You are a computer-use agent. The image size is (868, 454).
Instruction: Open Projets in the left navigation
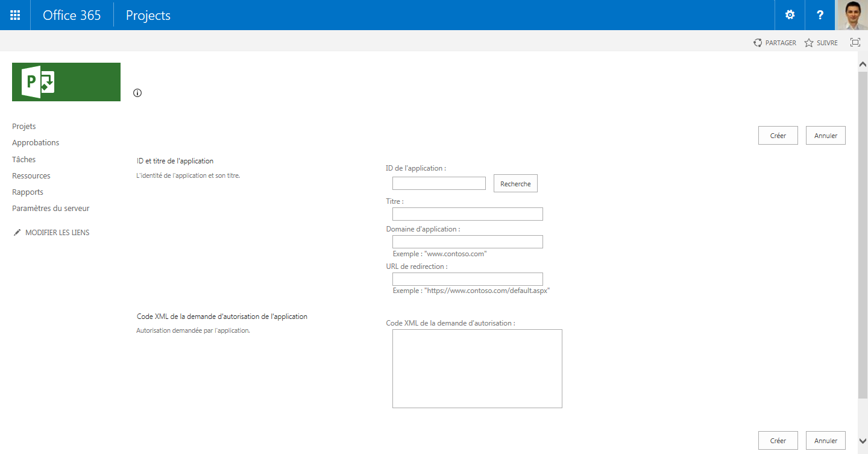coord(24,127)
